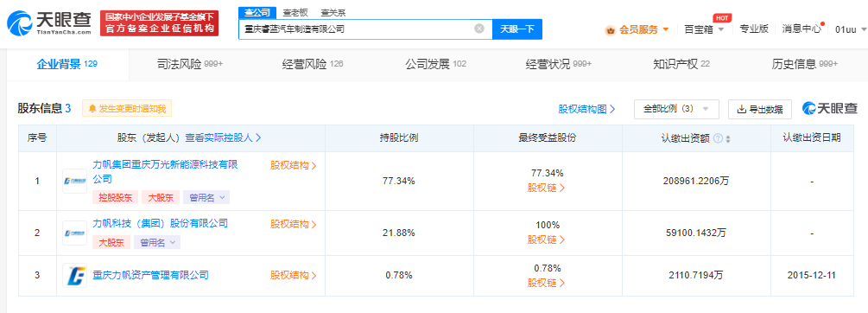The width and height of the screenshot is (868, 313).
Task: Open the 股权结构图 link
Action: point(586,109)
